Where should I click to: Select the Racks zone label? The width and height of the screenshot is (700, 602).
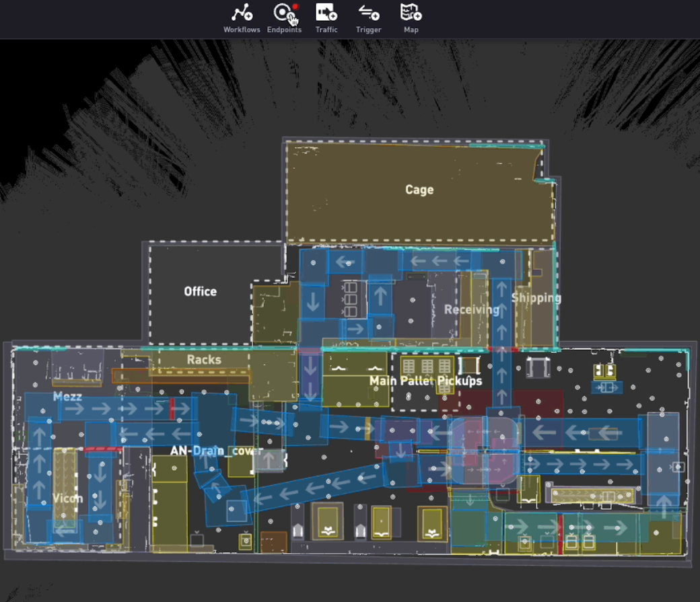pos(204,360)
